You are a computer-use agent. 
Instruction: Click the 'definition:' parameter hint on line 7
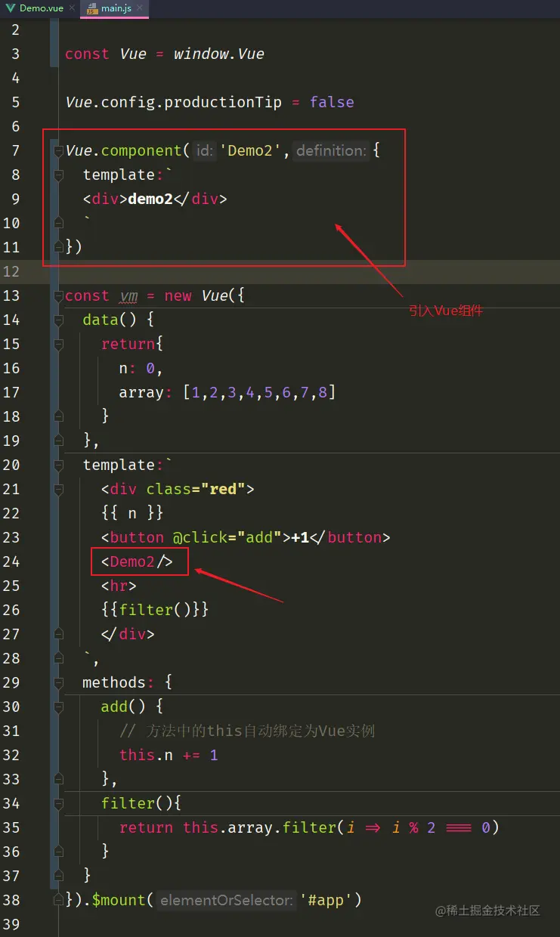(331, 151)
